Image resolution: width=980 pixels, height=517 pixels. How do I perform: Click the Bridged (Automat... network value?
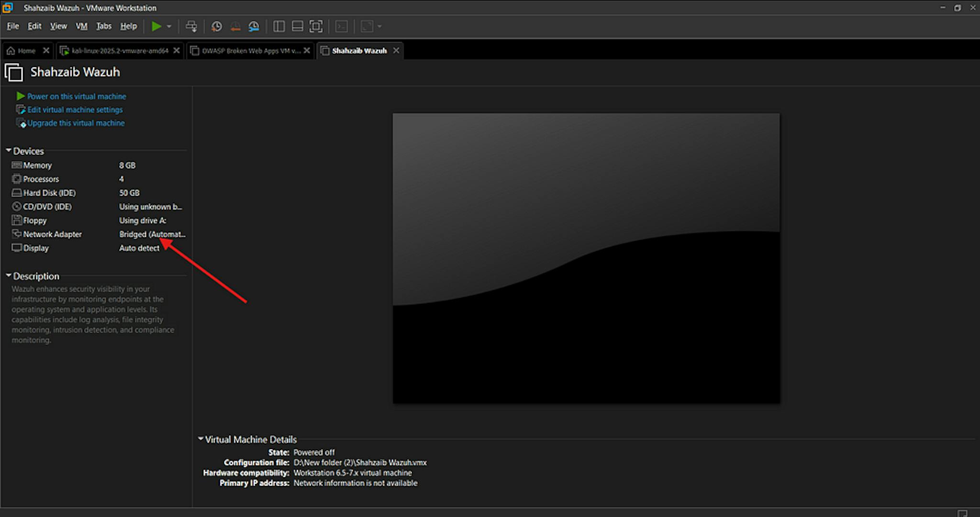pyautogui.click(x=152, y=234)
